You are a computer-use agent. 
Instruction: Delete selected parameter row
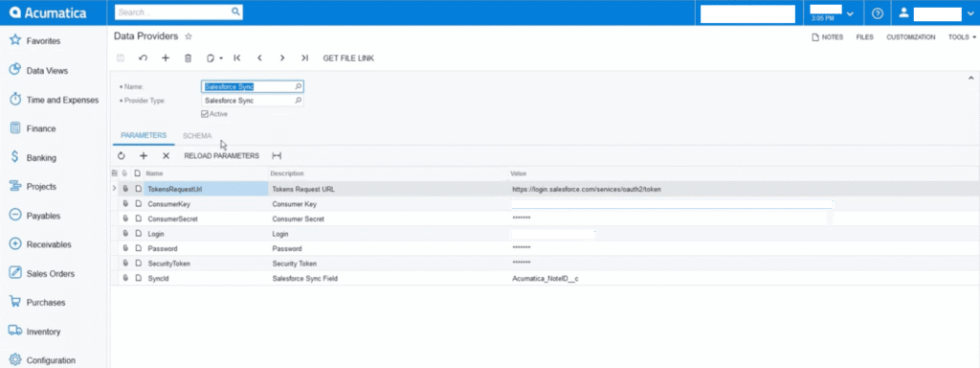coord(166,156)
